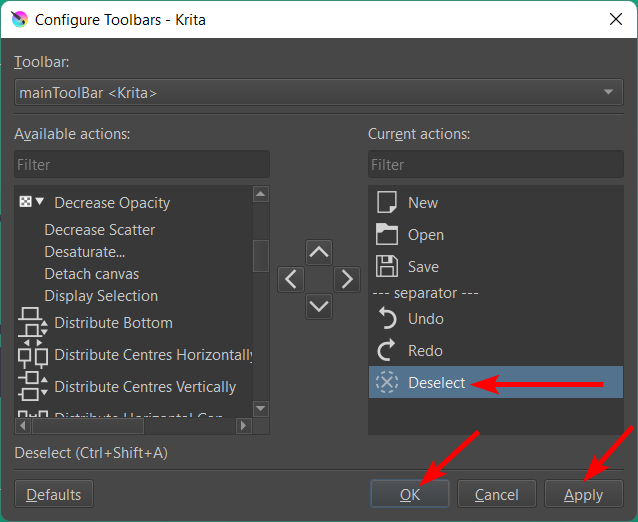Select the New entry in Current actions
The image size is (638, 522).
(x=496, y=202)
